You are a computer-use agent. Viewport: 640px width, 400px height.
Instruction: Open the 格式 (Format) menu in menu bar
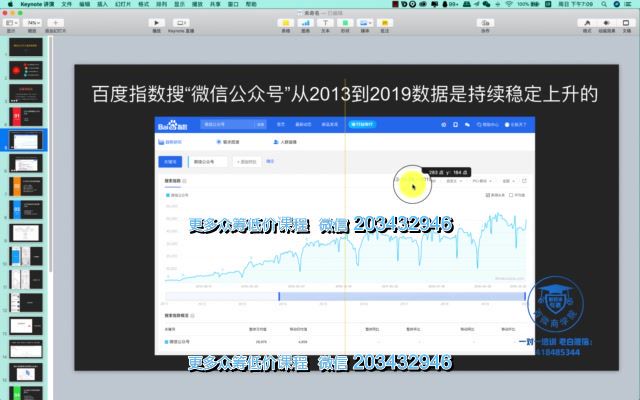[x=144, y=4]
